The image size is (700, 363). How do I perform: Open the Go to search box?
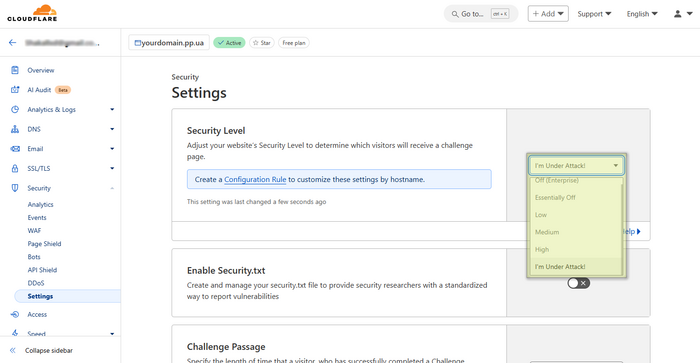[x=481, y=14]
